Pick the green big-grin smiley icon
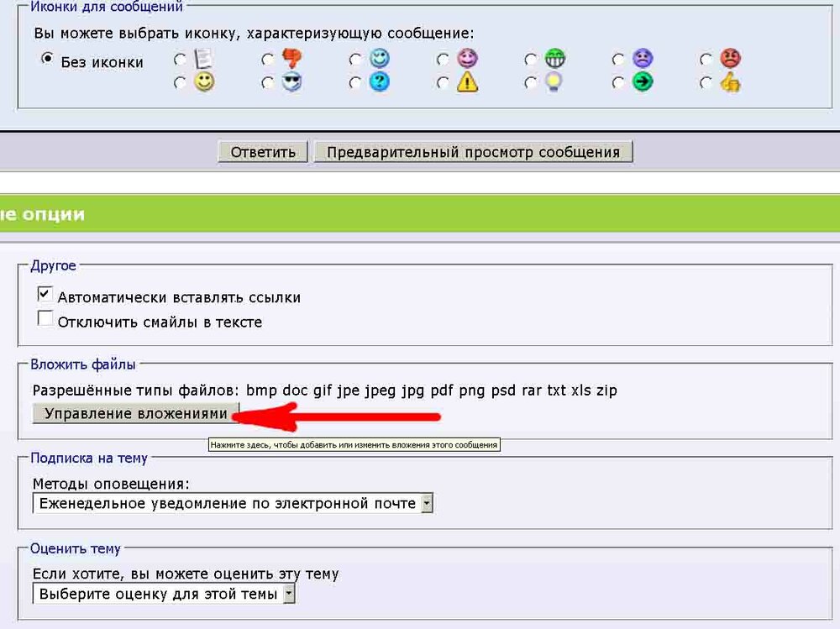 point(555,59)
